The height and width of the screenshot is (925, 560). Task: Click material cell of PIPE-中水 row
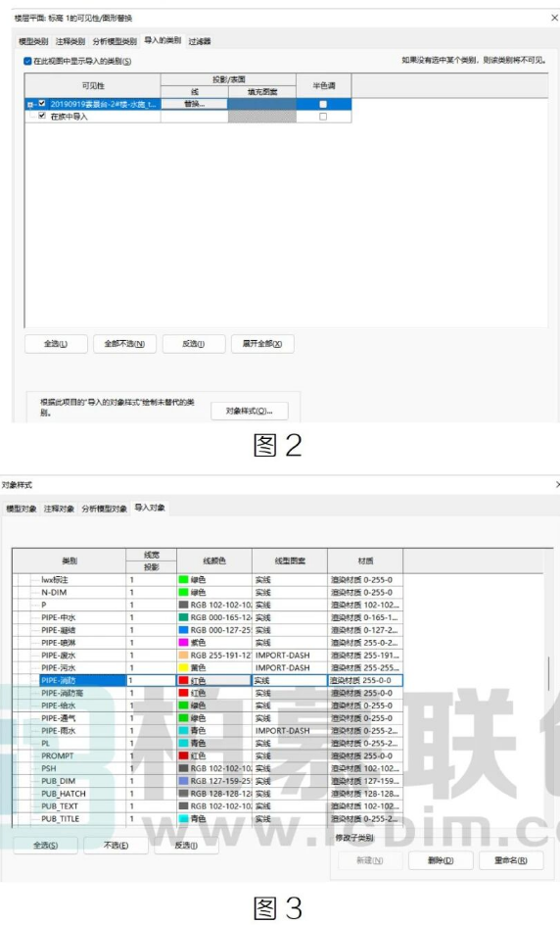point(365,617)
